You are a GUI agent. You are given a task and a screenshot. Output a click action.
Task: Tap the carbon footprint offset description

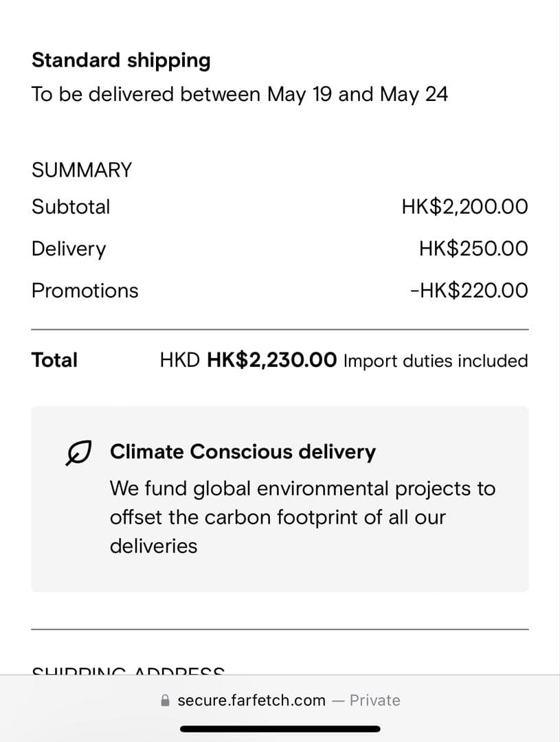302,517
